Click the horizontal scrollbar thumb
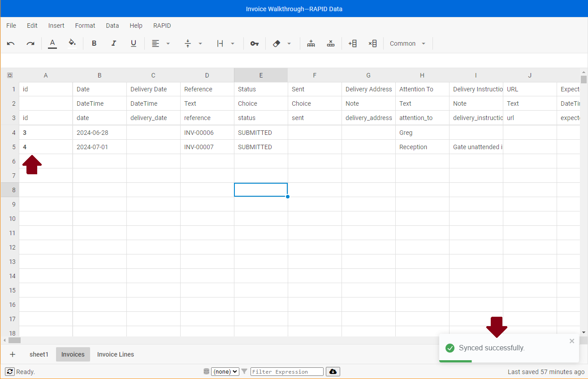588x379 pixels. [x=14, y=340]
